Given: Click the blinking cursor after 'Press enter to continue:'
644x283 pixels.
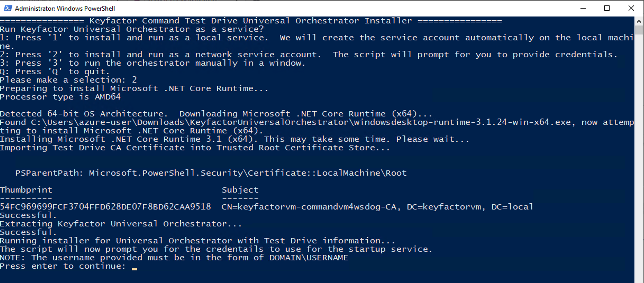Looking at the screenshot, I should pos(134,268).
